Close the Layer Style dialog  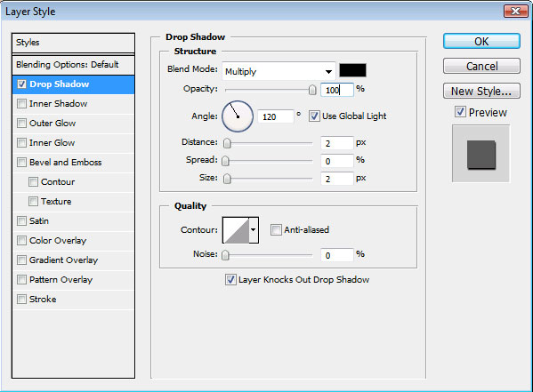[515, 12]
